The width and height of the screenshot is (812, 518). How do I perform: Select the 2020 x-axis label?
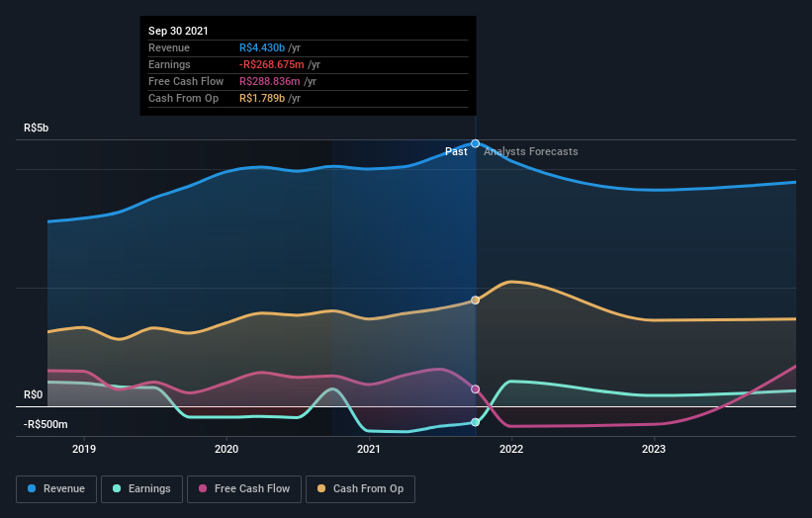(226, 449)
